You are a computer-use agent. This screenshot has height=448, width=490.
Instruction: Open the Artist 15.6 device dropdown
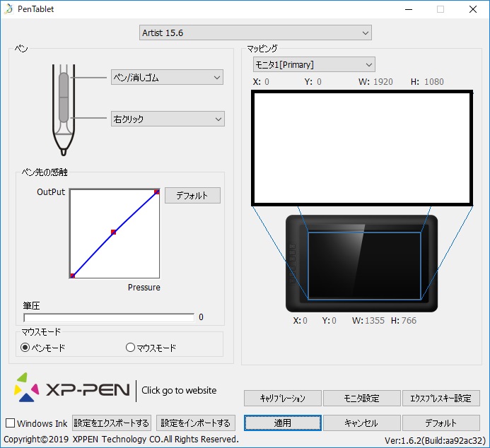(255, 33)
